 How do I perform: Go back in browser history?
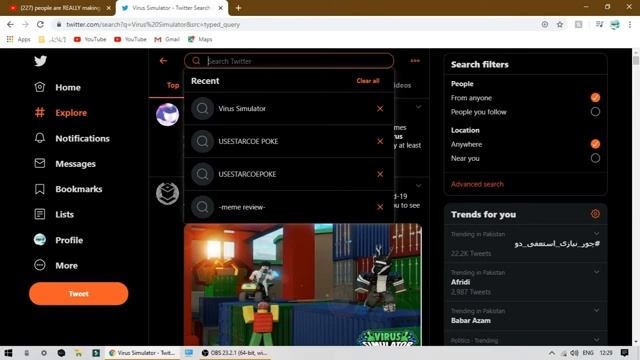tap(10, 24)
